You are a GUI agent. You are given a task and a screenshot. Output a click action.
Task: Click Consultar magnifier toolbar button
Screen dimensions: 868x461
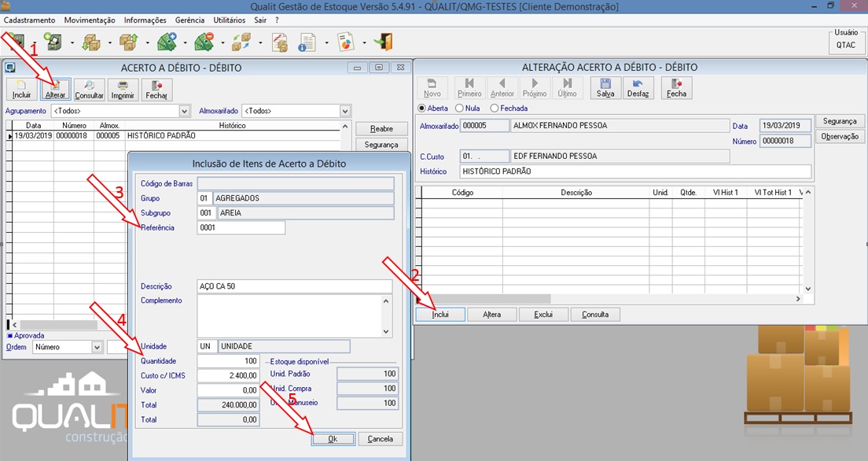[89, 89]
